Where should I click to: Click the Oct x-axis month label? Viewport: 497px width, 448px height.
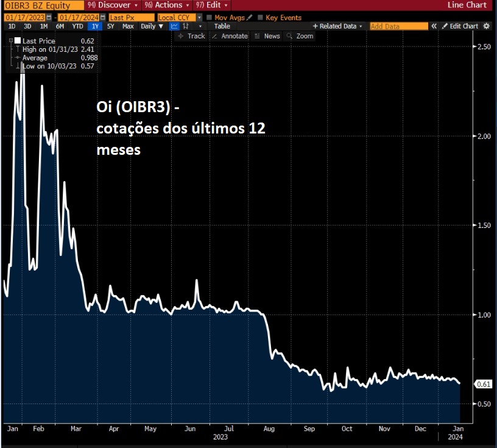pos(347,428)
